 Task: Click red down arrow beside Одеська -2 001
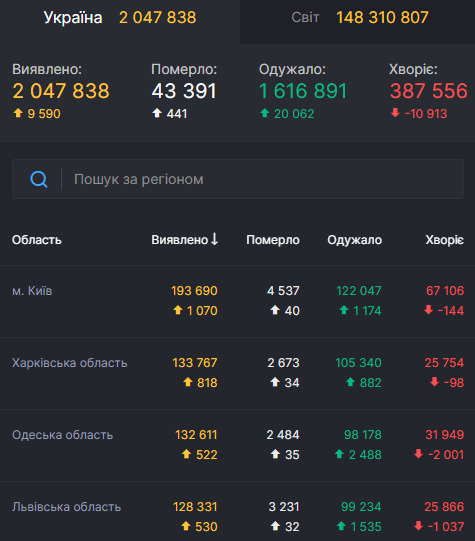(x=419, y=454)
